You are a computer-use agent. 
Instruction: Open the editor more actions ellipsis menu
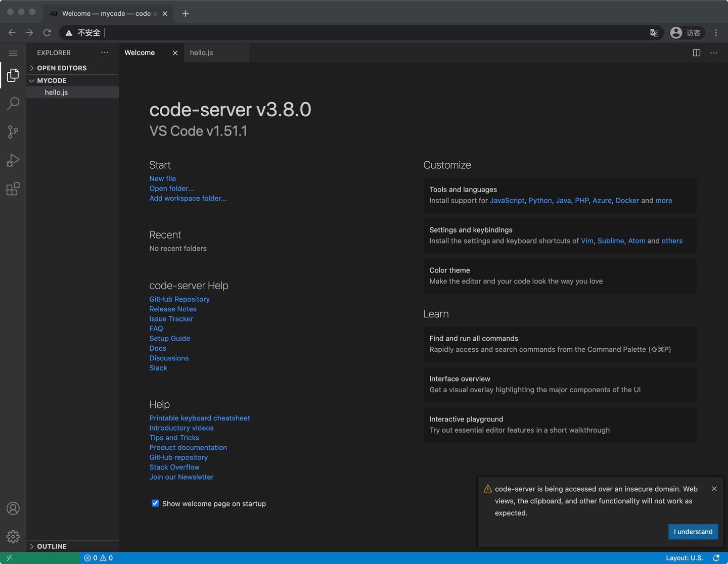714,53
